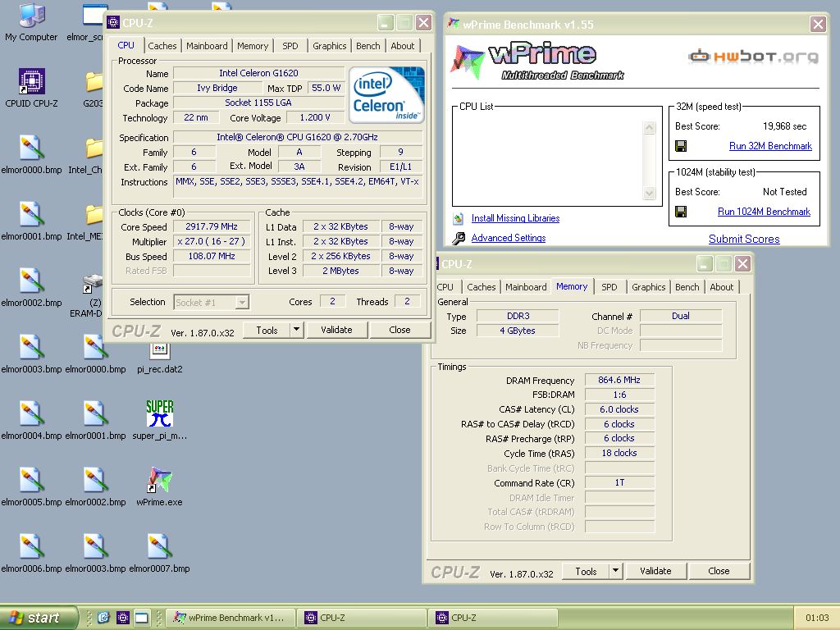Click the first CPU-Z taskbar button
The image size is (840, 630).
coord(362,618)
